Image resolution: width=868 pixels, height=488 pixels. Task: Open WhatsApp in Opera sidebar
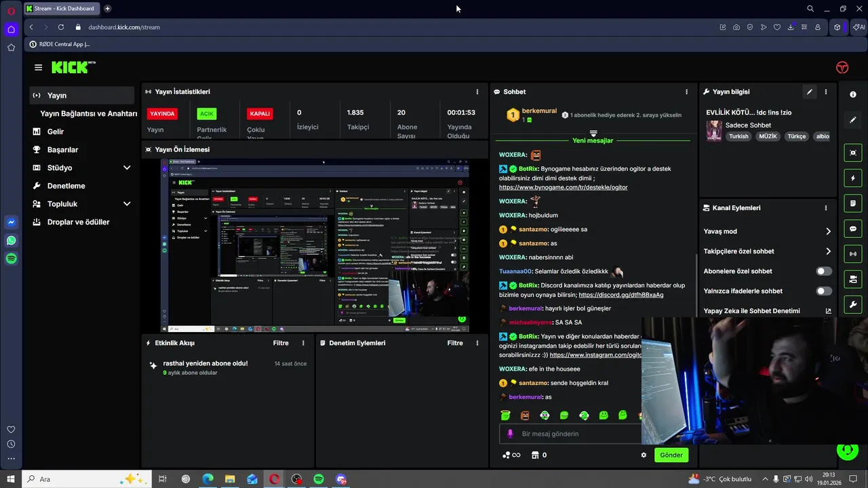point(11,241)
